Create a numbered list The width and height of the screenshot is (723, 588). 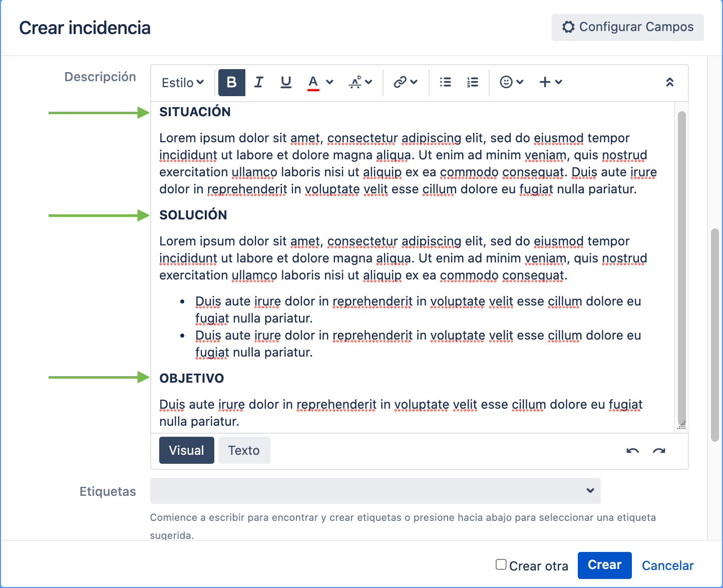(472, 82)
